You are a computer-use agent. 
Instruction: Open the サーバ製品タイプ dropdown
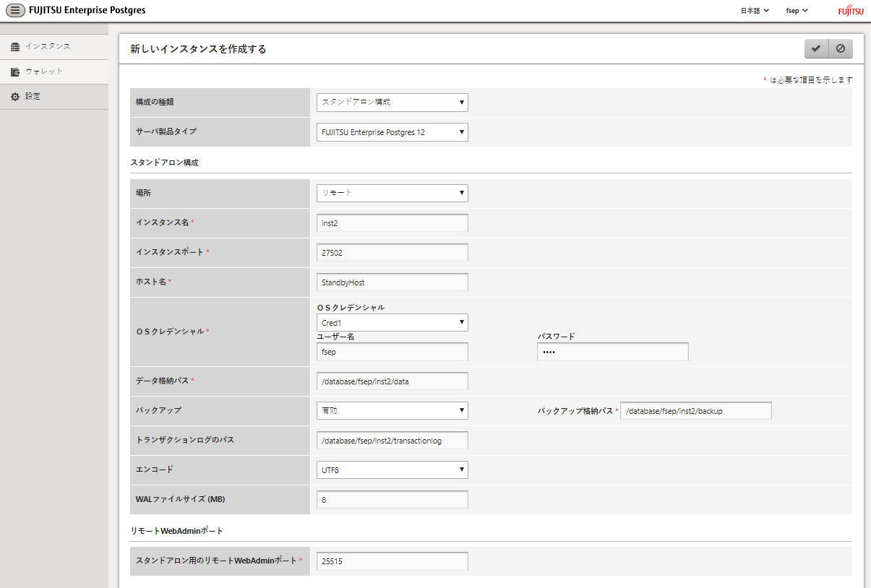coord(392,132)
